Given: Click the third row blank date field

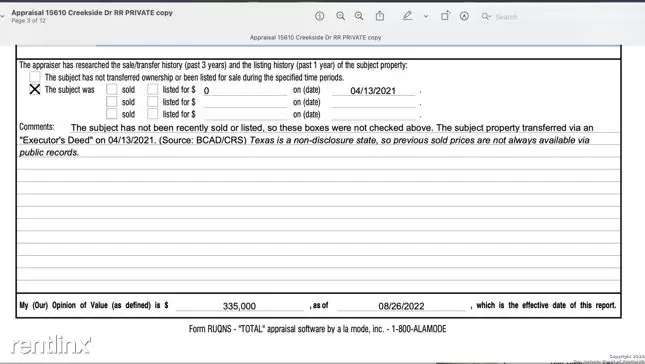Looking at the screenshot, I should tap(374, 114).
